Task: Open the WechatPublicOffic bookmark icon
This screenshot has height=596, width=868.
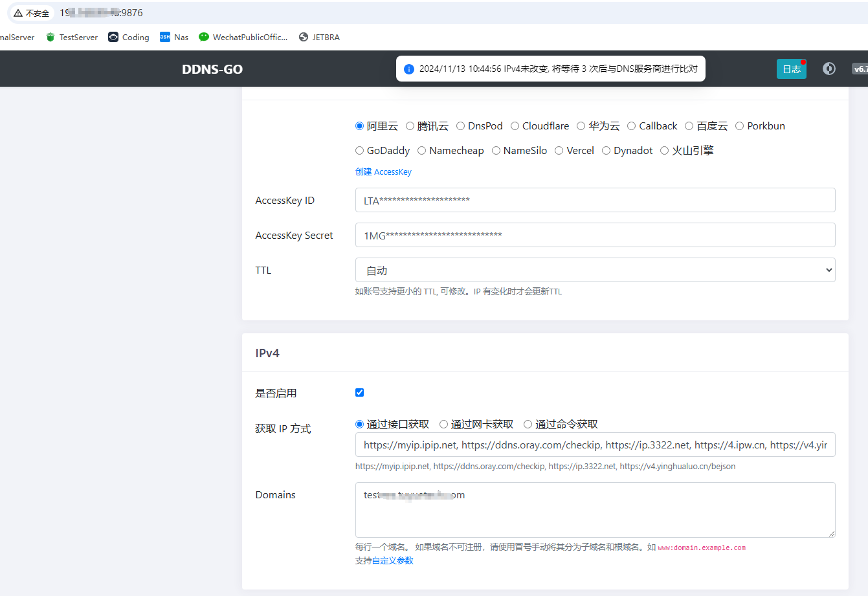Action: 204,37
